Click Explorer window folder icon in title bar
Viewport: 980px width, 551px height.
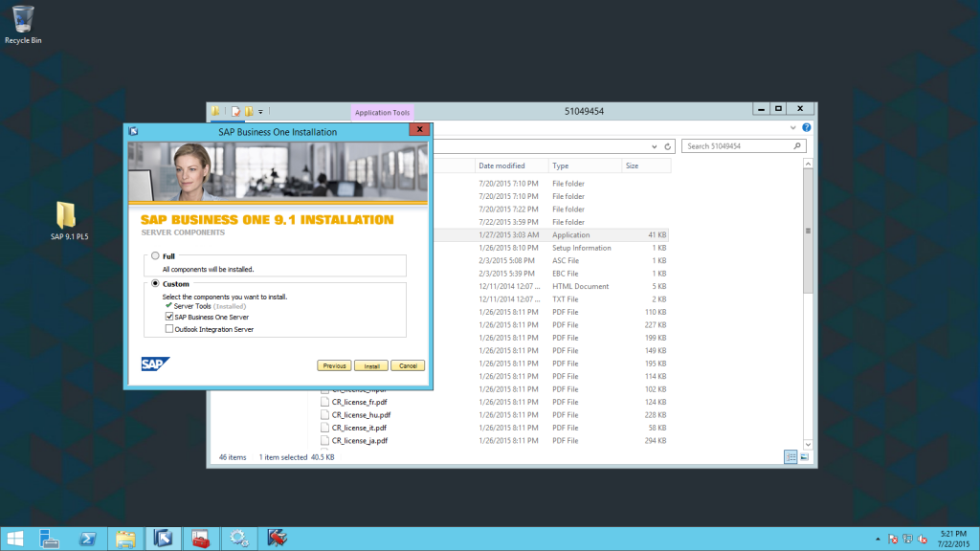tap(215, 111)
